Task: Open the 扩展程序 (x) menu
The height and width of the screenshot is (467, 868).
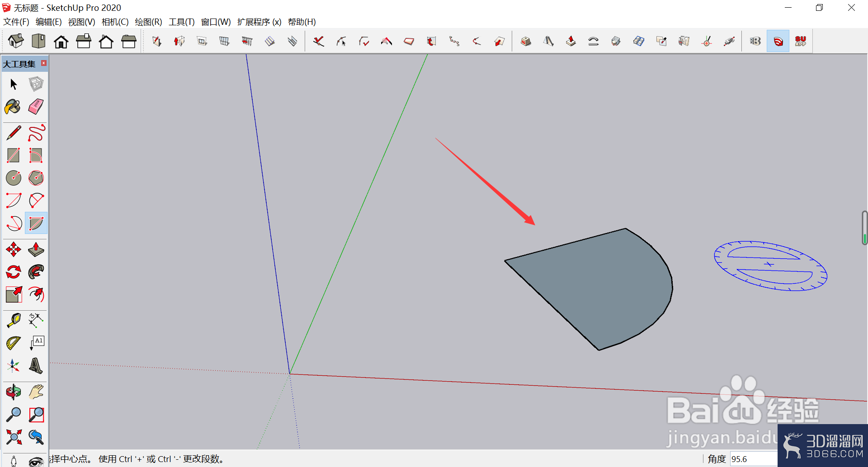Action: point(259,22)
